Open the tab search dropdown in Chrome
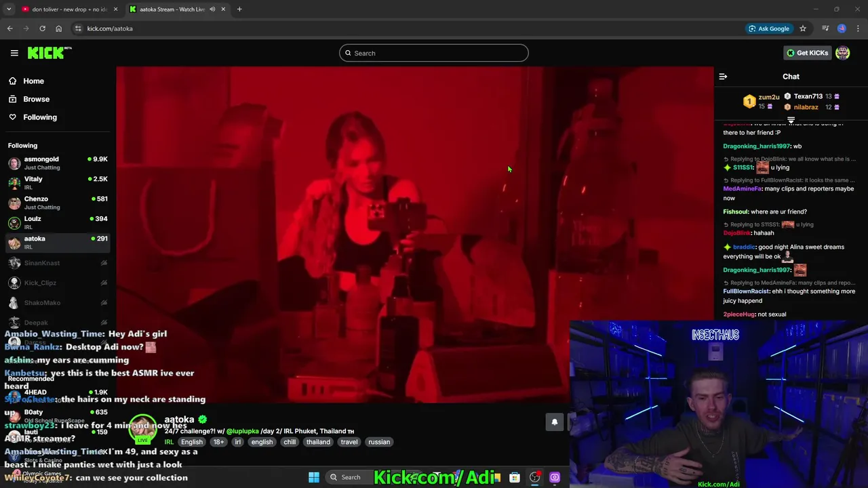 9,9
